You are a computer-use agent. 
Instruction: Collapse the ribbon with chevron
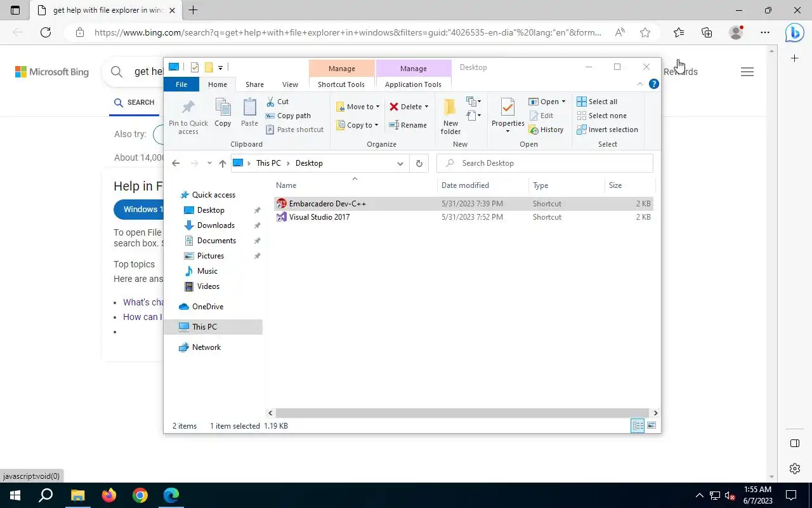(639, 84)
